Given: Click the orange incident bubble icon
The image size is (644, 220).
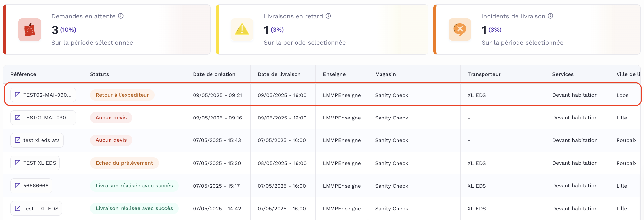Looking at the screenshot, I should pos(460,30).
